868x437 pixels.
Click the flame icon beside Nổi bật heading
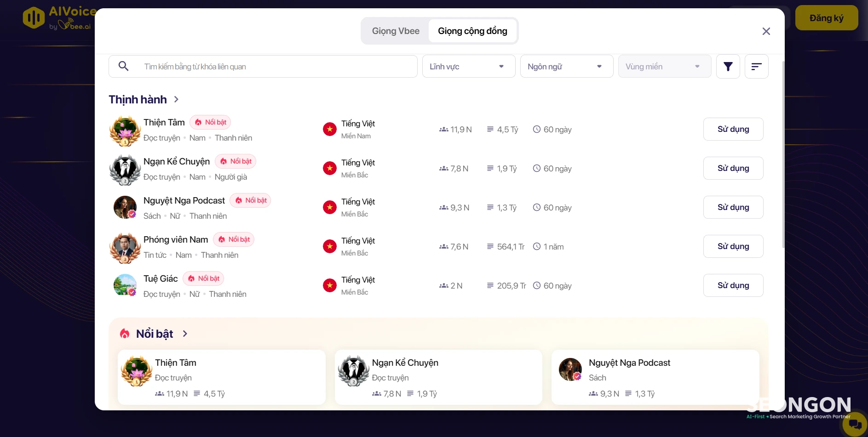pos(125,334)
